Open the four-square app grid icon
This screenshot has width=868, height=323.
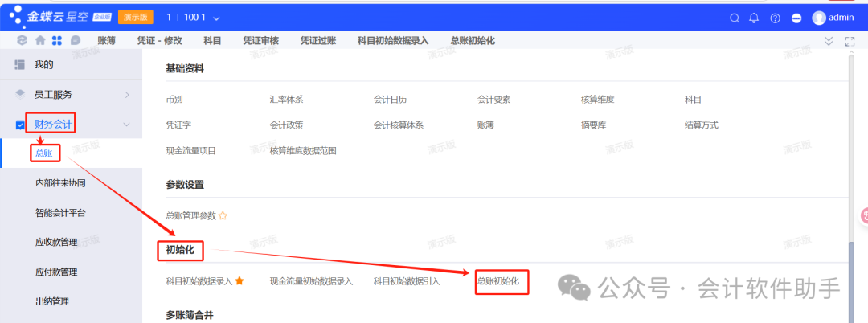point(57,40)
